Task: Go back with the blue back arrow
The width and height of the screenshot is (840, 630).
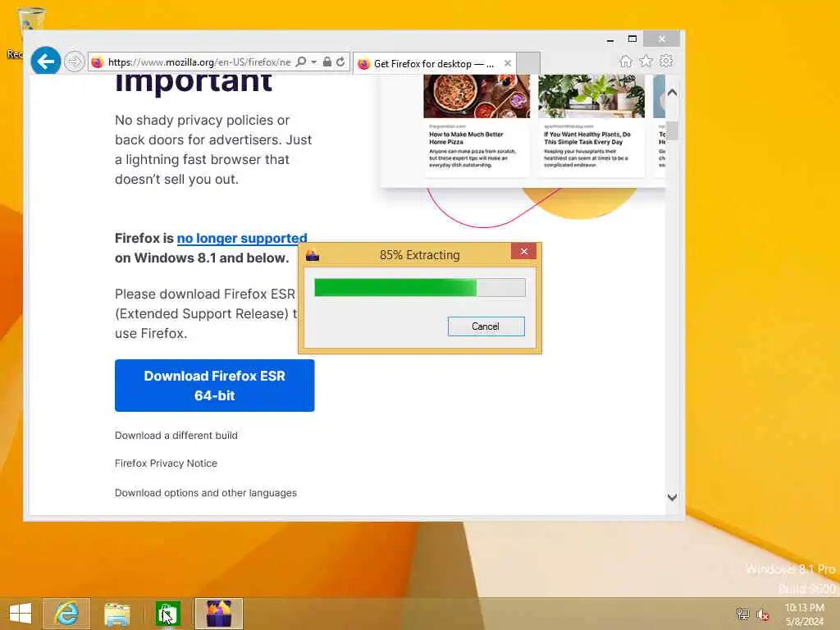Action: (x=46, y=61)
